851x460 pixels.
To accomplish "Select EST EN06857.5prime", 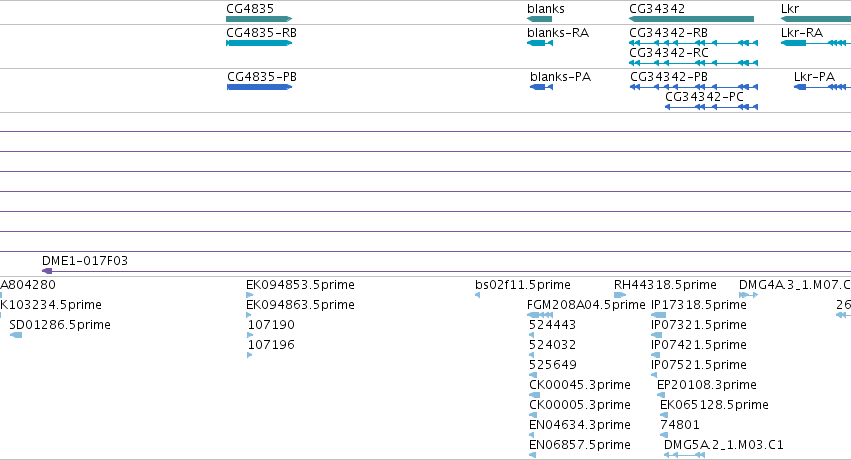I will point(580,445).
